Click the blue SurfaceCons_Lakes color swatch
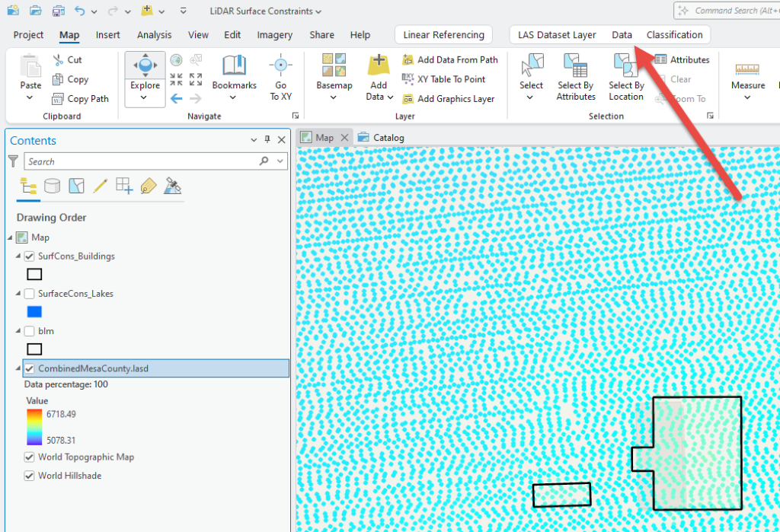The height and width of the screenshot is (532, 780). [x=34, y=311]
